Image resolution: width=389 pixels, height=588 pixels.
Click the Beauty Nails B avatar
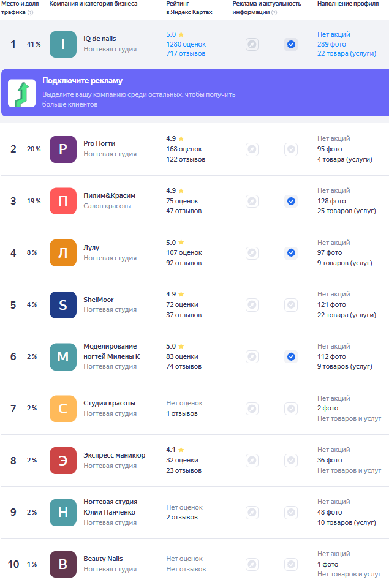tap(63, 564)
